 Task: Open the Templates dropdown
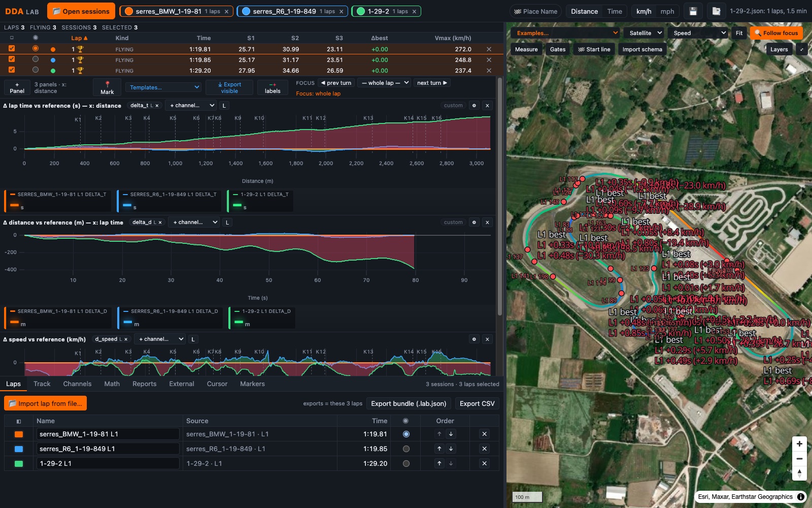click(163, 87)
